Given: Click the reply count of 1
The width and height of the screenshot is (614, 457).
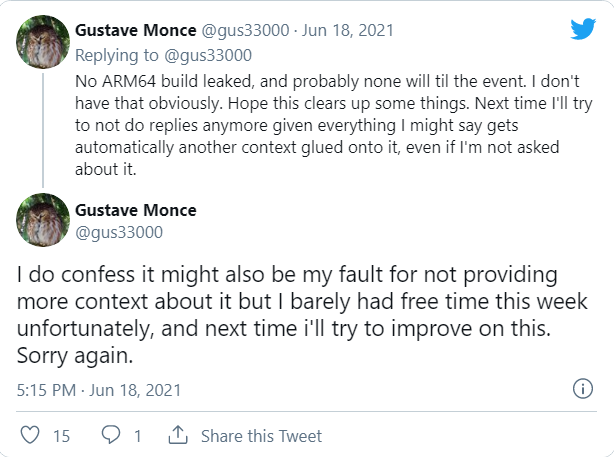Looking at the screenshot, I should coord(138,436).
